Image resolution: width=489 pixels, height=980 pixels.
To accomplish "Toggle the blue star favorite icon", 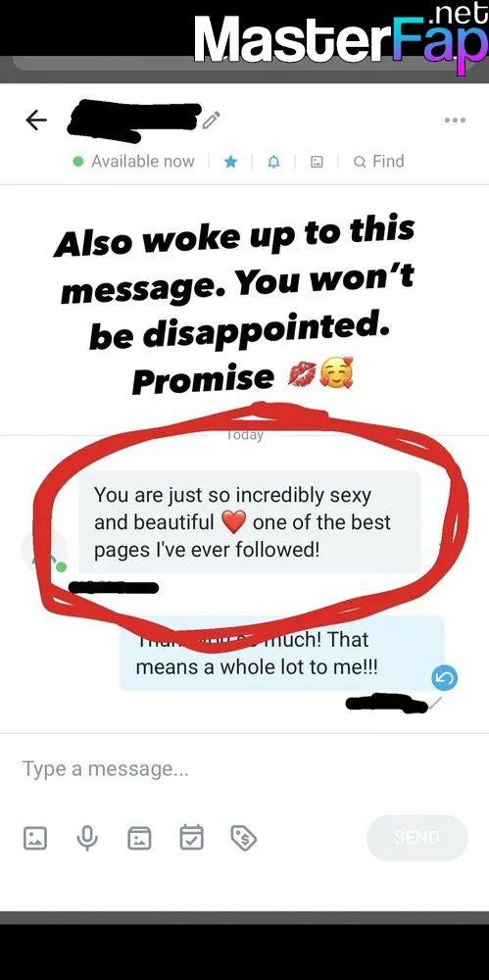I will coord(230,162).
